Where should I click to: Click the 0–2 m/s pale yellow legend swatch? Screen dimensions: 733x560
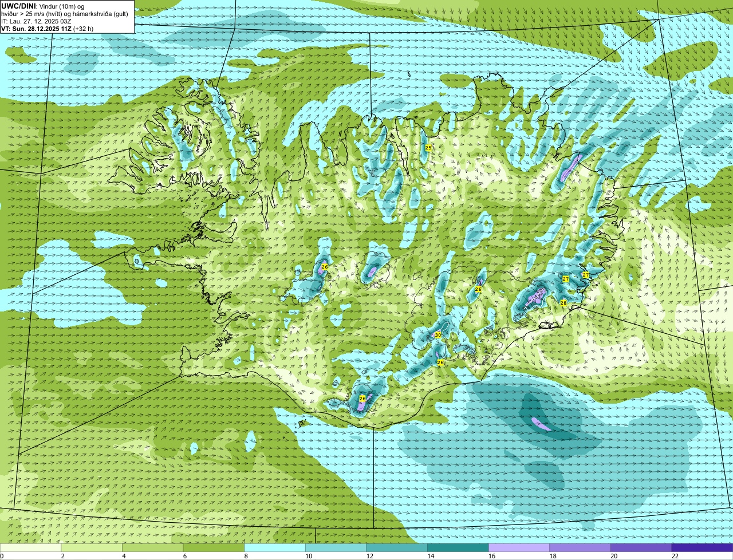pos(30,547)
